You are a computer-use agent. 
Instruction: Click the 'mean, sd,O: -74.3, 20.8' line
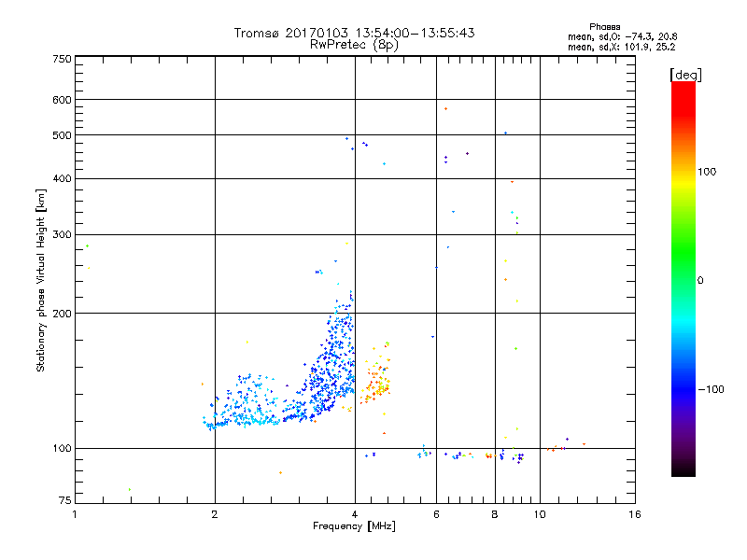point(622,36)
